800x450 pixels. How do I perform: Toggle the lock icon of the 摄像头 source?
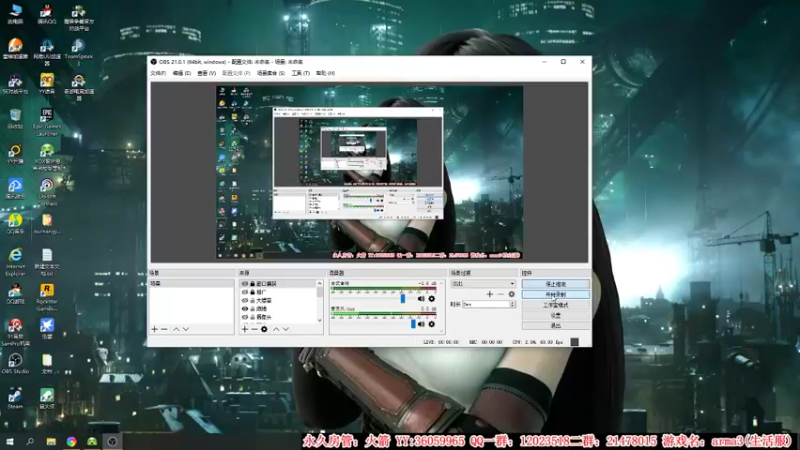[252, 317]
